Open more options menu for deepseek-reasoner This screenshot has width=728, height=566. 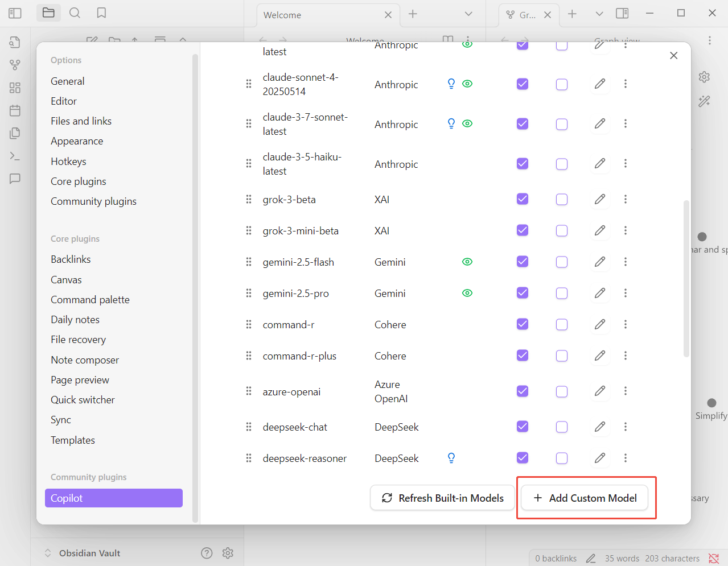pos(626,458)
